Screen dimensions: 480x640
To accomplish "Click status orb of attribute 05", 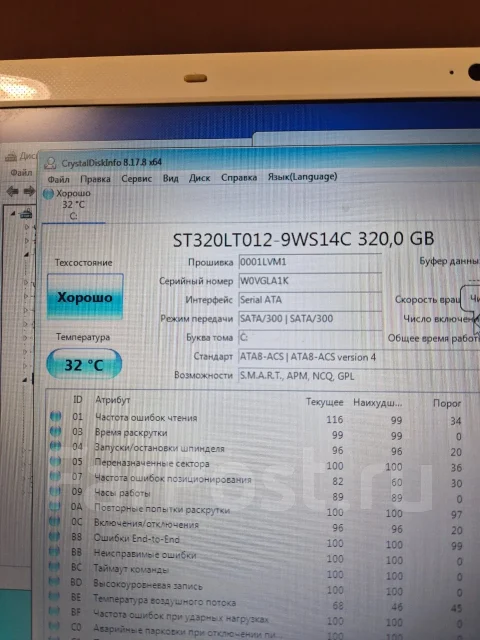I will 55,461.
